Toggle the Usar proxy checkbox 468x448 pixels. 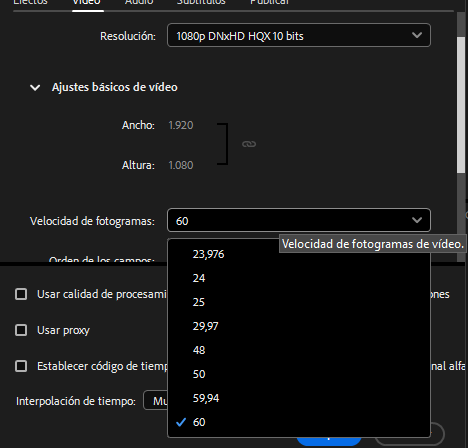21,330
